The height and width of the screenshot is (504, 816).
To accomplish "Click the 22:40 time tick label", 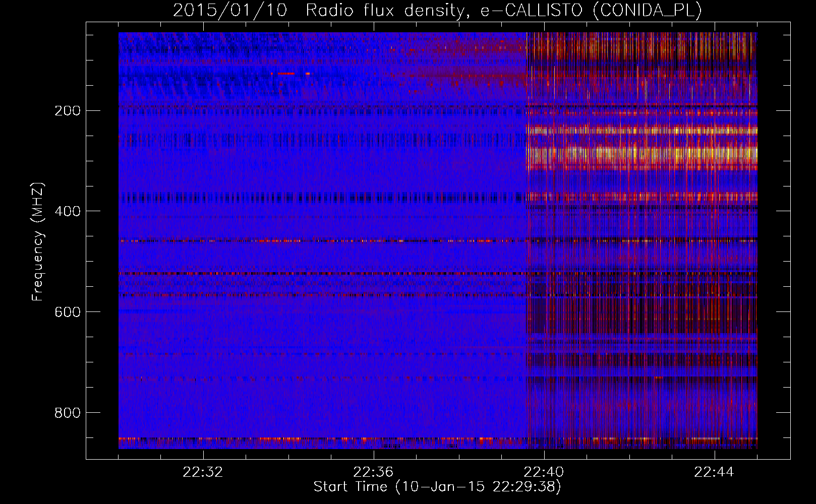I will 544,472.
